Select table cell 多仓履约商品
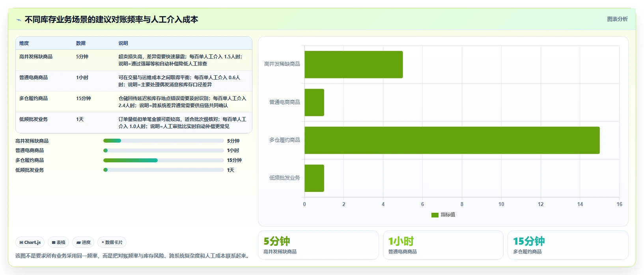644x275 pixels. (34, 98)
